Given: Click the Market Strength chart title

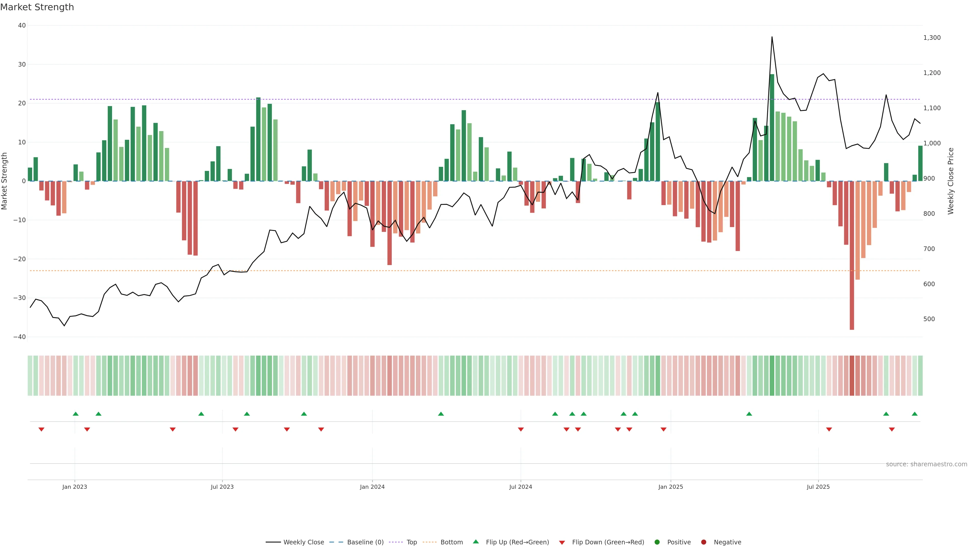Looking at the screenshot, I should [37, 7].
